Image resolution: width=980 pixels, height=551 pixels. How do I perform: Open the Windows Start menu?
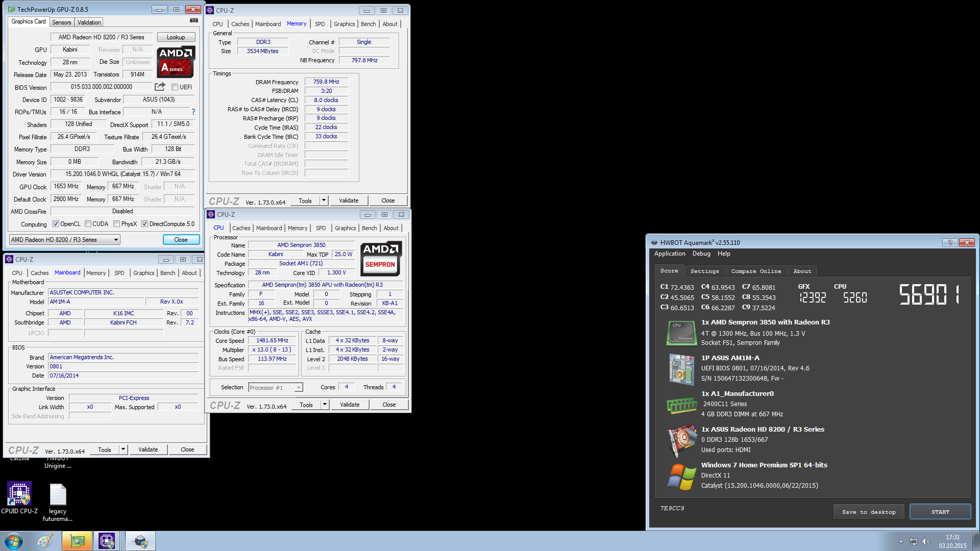click(14, 541)
